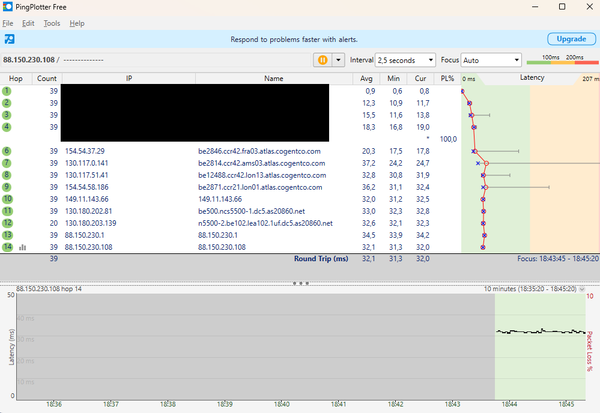Click the hop 9 green circle icon
This screenshot has height=413, width=600.
[7, 187]
